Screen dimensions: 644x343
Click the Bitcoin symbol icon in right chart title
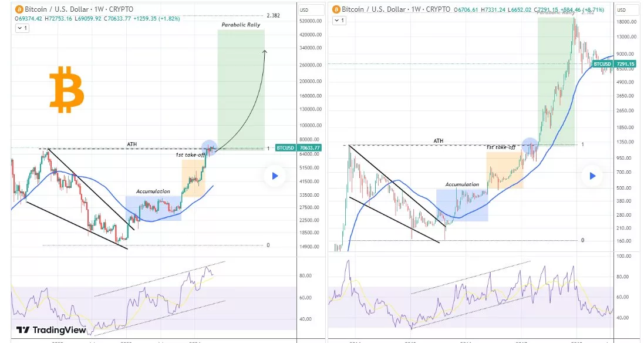coord(336,9)
